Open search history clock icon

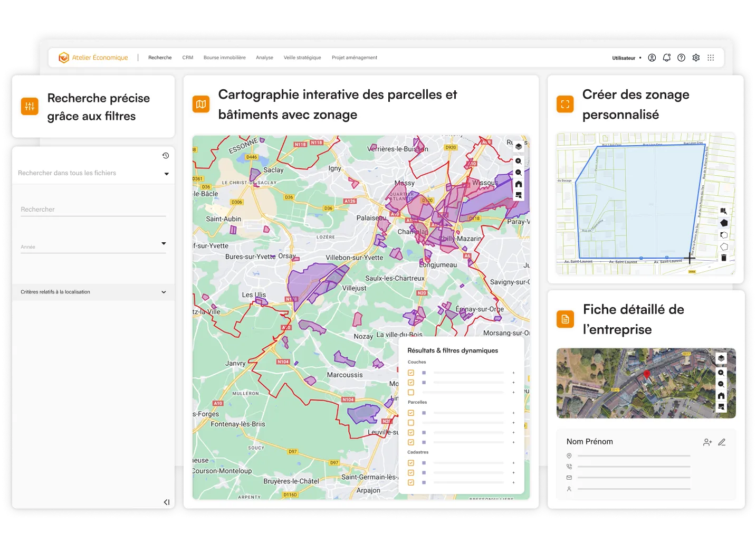point(166,156)
